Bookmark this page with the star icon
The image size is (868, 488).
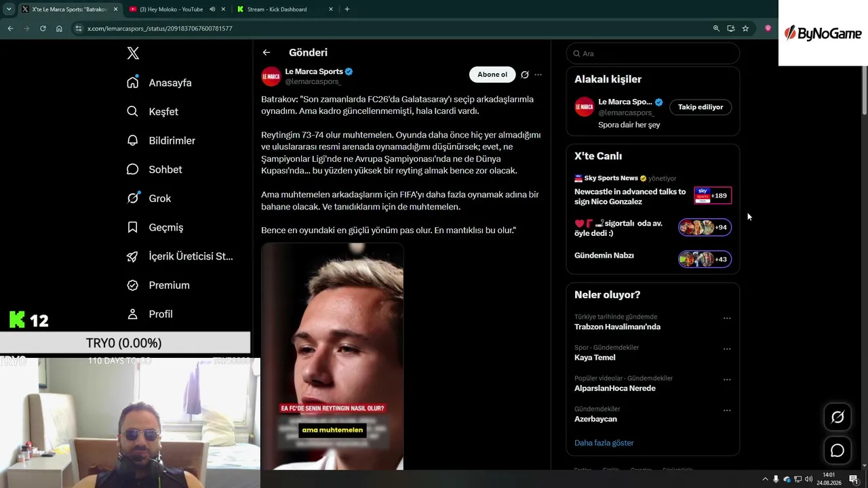(x=745, y=28)
